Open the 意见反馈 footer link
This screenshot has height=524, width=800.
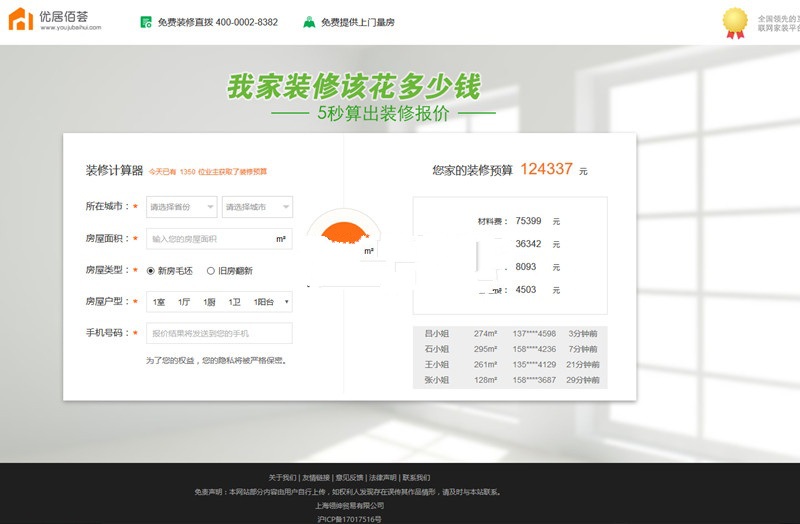(349, 478)
